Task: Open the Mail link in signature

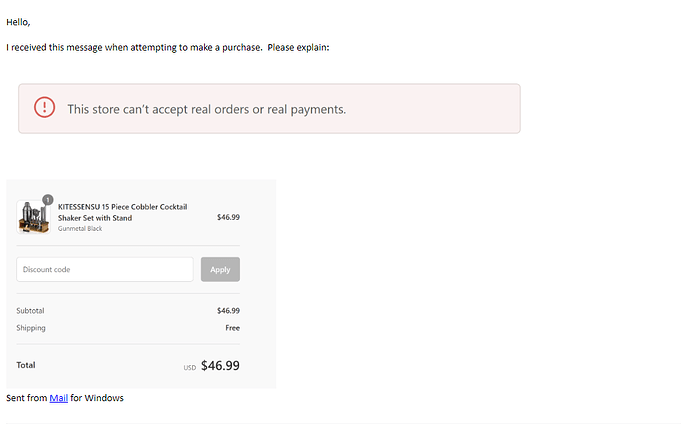Action: [x=58, y=398]
